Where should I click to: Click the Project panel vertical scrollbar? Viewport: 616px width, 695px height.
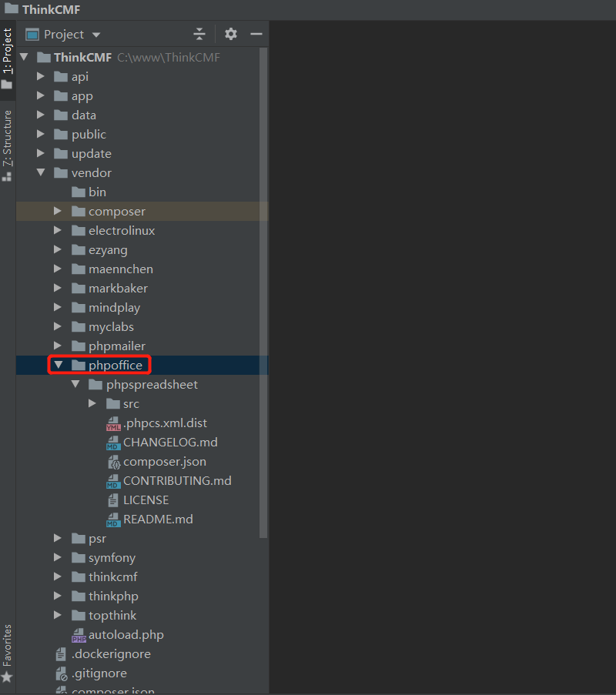coord(263,292)
